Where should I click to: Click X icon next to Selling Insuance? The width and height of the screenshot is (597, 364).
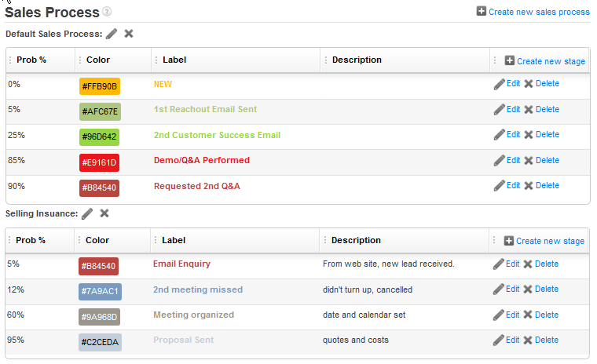pyautogui.click(x=104, y=213)
